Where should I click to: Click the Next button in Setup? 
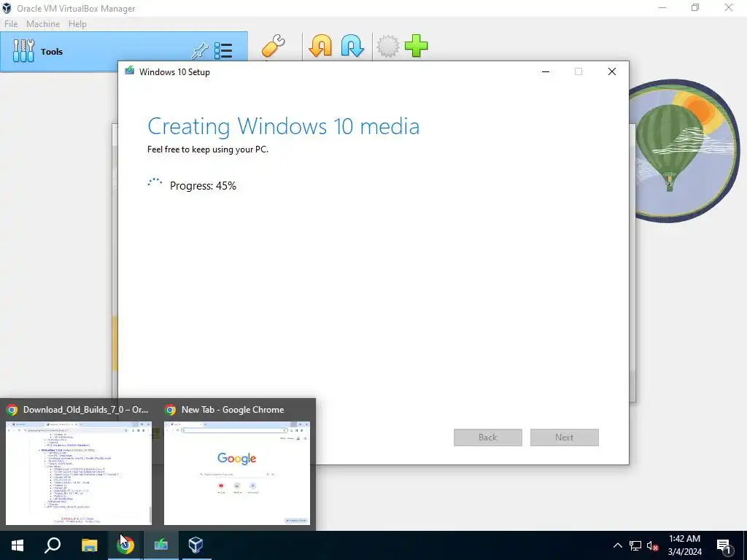coord(565,437)
